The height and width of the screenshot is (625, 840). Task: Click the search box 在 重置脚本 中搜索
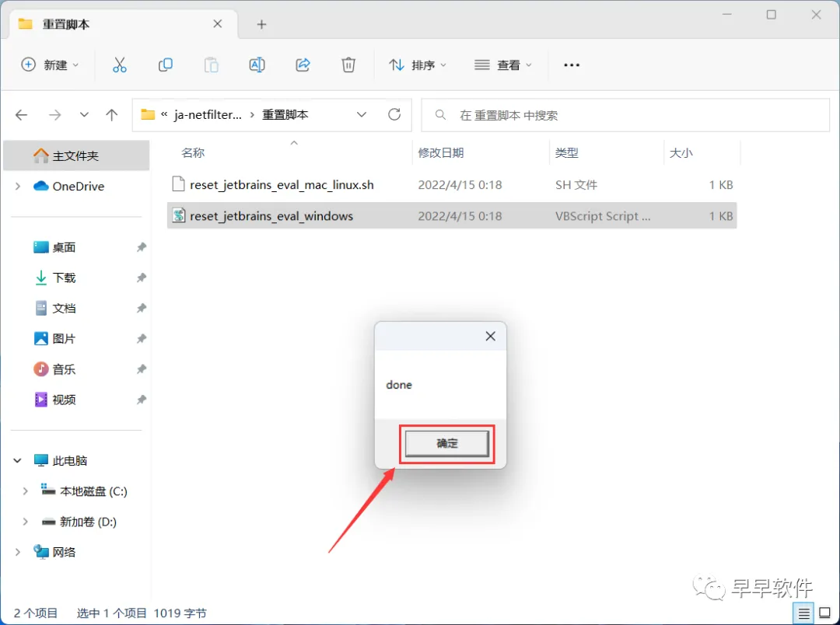click(x=625, y=115)
